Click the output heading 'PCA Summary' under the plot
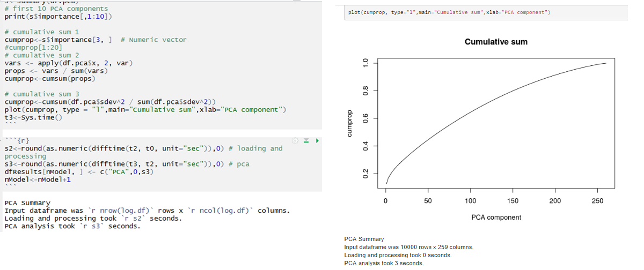This screenshot has height=270, width=644. click(x=364, y=239)
